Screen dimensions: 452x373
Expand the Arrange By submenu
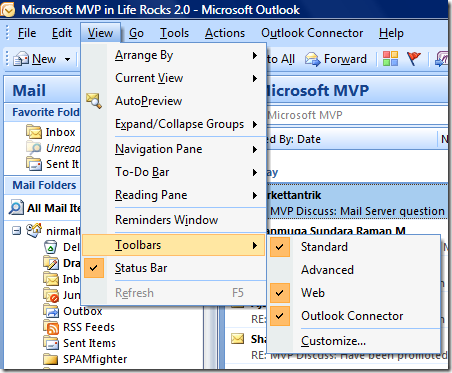coord(173,55)
